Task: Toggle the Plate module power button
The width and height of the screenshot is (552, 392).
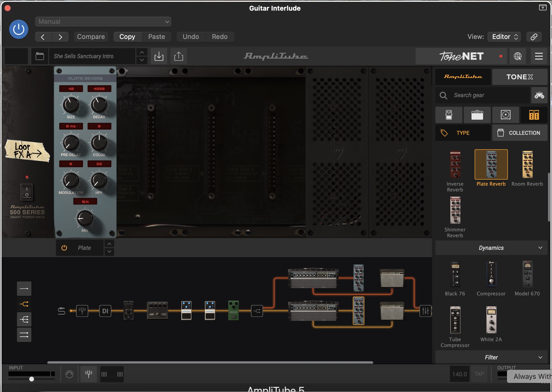Action: 64,248
